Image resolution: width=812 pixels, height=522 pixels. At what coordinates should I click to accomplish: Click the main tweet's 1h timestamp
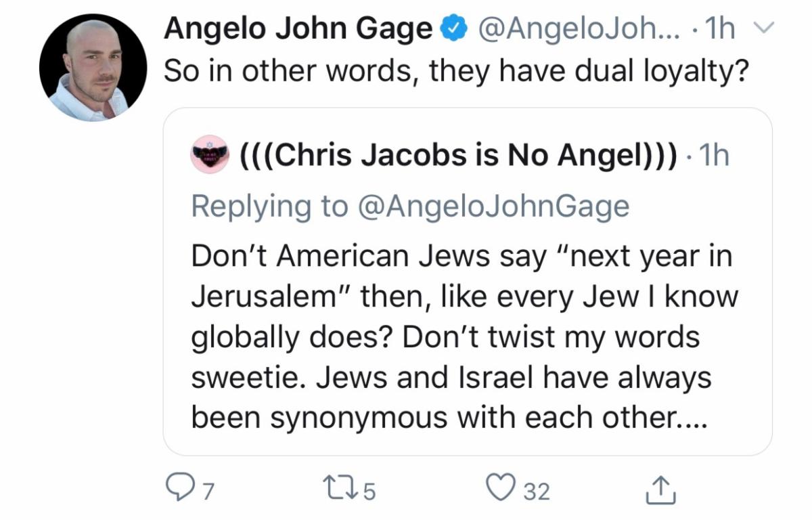(x=720, y=28)
